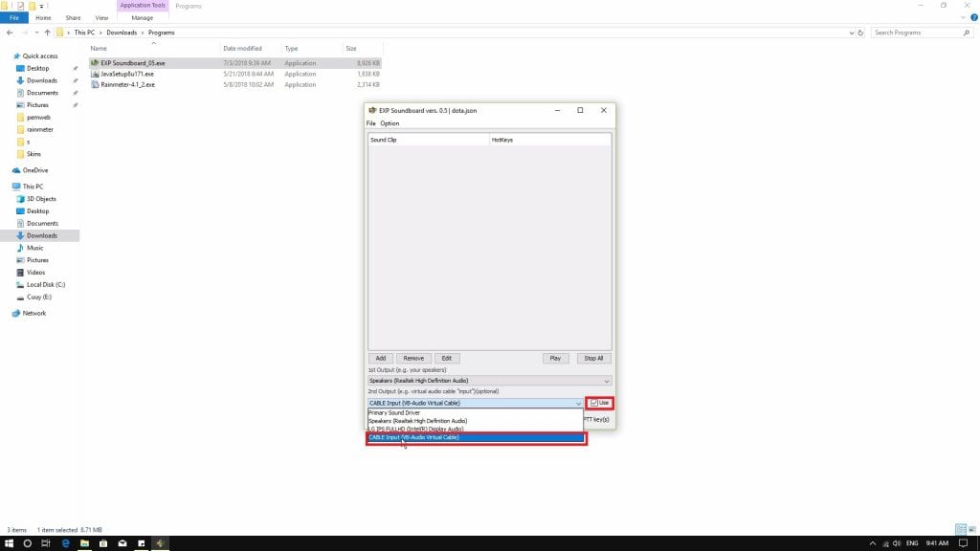This screenshot has width=980, height=551.
Task: Open the Soundboard Option menu
Action: point(390,123)
